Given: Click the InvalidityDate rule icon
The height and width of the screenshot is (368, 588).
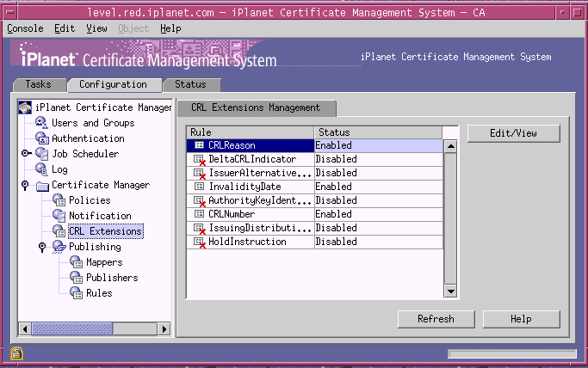Looking at the screenshot, I should [199, 186].
